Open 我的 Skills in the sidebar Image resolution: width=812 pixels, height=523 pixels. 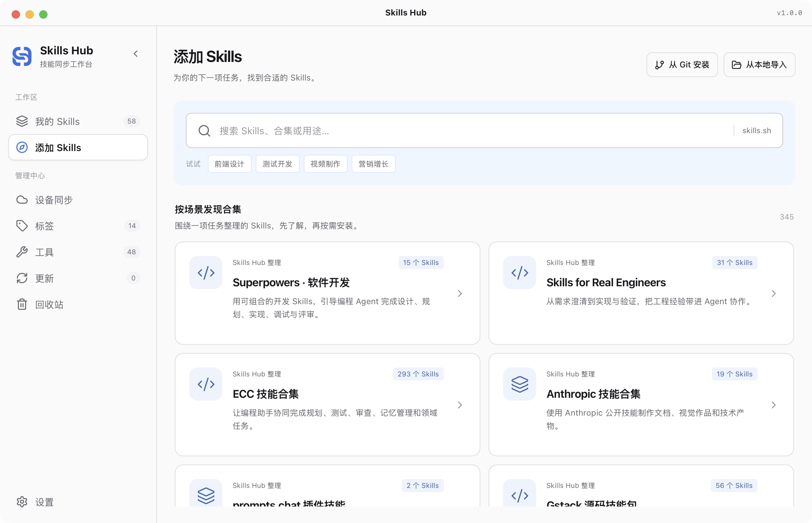click(78, 121)
